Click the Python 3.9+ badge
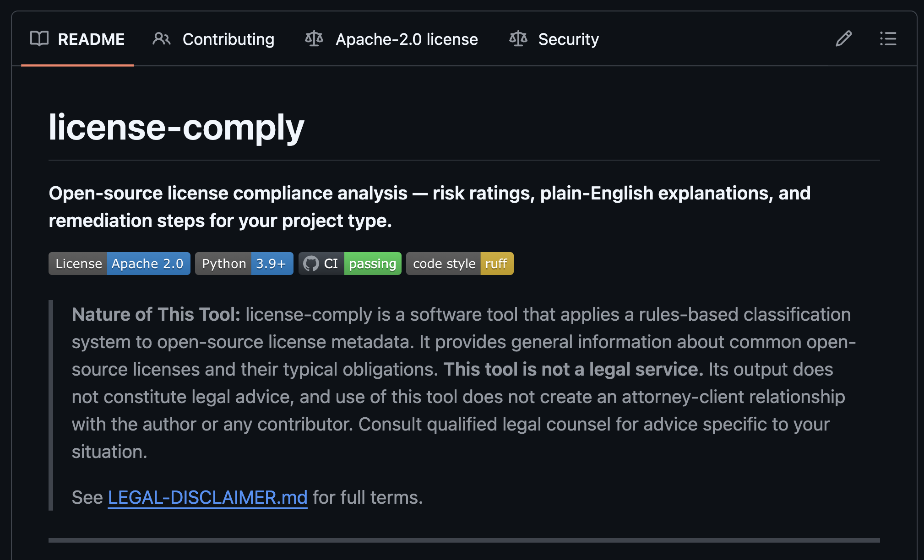 (x=244, y=264)
